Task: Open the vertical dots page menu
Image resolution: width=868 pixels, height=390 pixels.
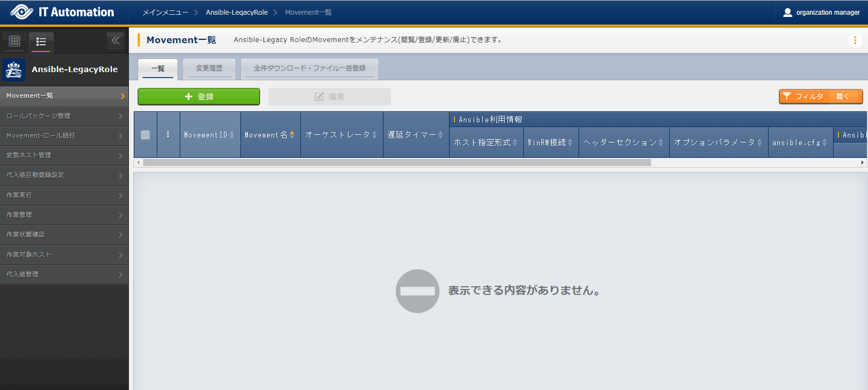Action: pos(855,40)
